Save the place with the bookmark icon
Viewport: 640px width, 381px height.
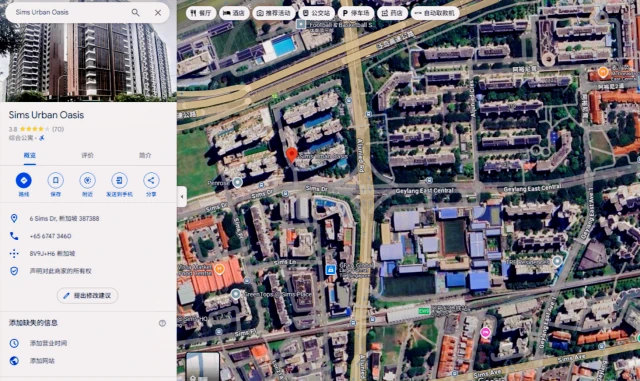(x=56, y=180)
